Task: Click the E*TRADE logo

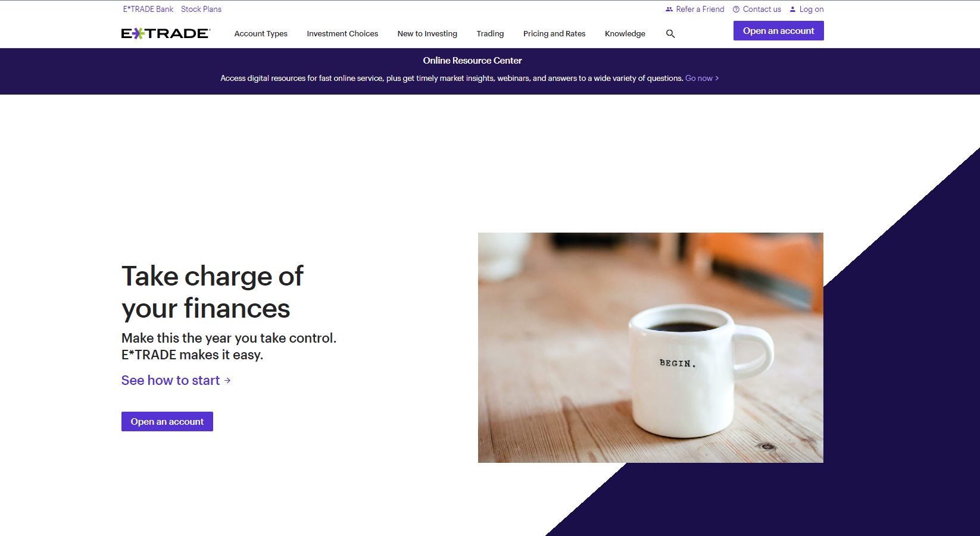Action: coord(166,33)
